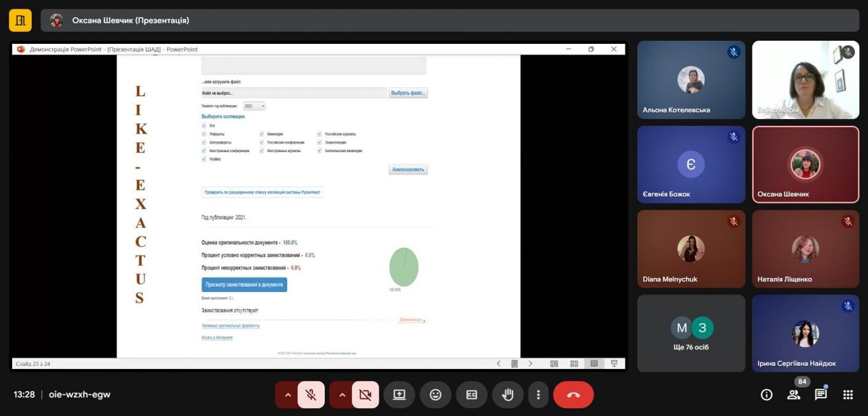868x416 pixels.
Task: Open meeting details info icon
Action: coord(766,394)
